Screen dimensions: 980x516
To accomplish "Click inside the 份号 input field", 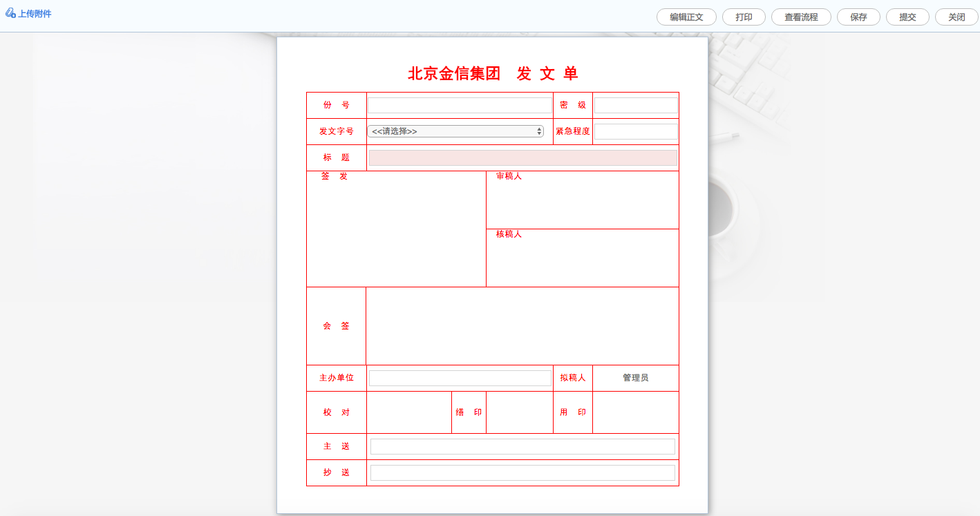I will pos(460,104).
